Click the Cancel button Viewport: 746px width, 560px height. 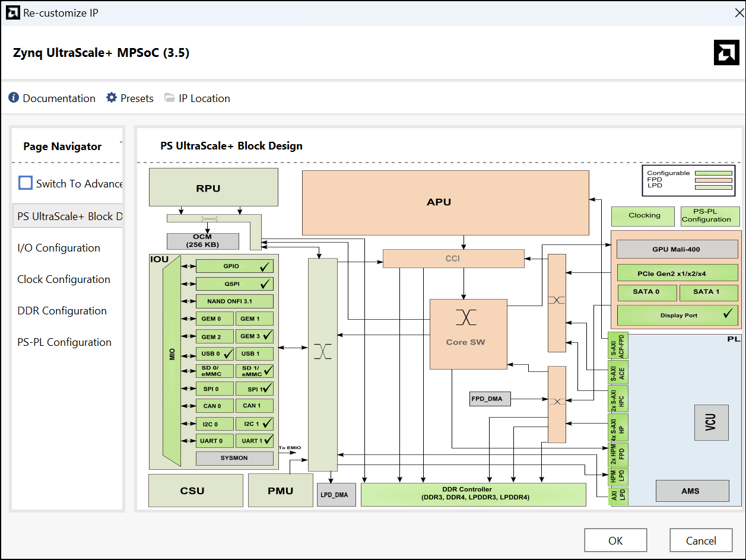pyautogui.click(x=701, y=540)
